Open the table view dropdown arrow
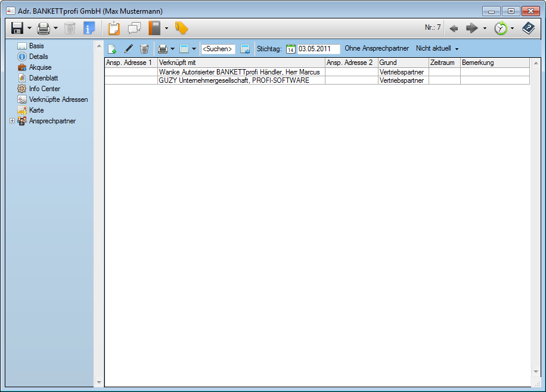 pos(194,49)
